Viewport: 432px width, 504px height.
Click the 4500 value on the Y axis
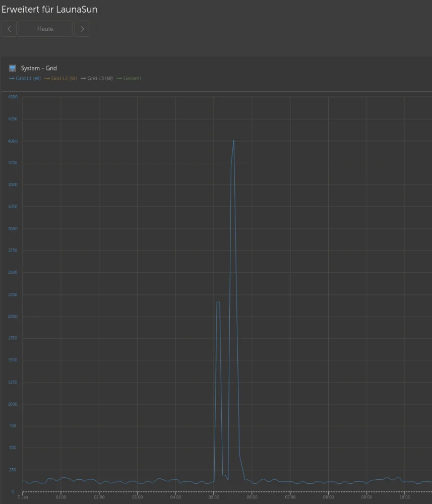click(12, 97)
